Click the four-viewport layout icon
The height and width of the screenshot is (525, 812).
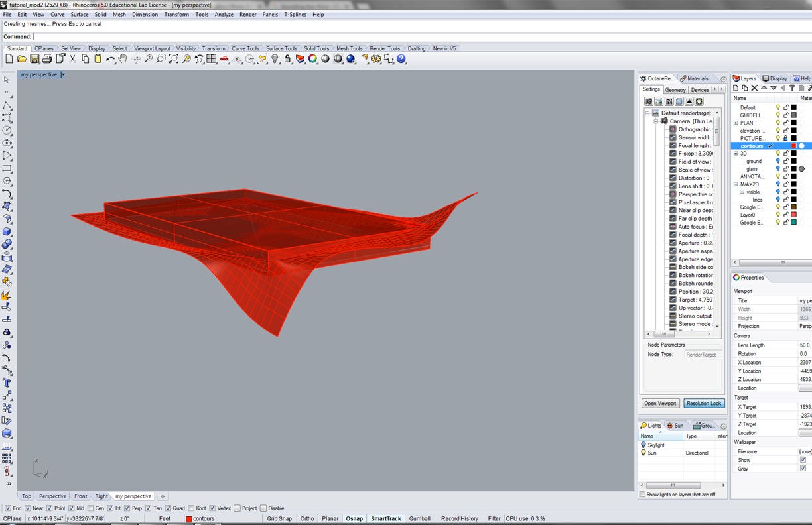212,59
